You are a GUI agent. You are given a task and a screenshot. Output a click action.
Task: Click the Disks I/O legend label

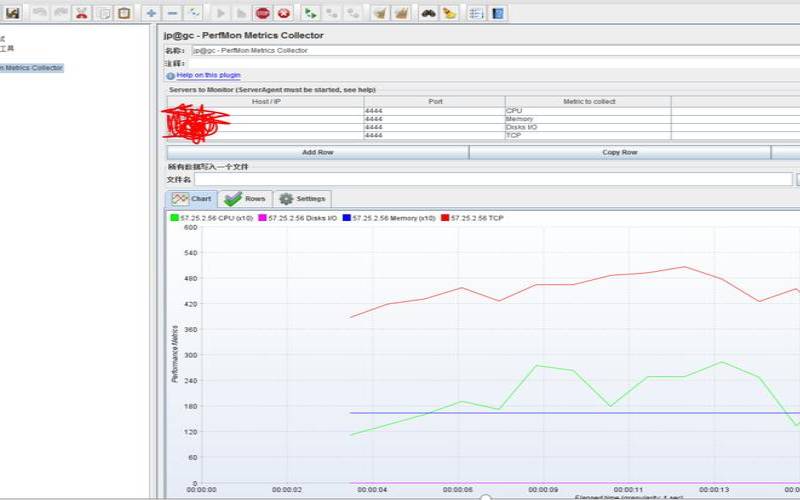(302, 218)
